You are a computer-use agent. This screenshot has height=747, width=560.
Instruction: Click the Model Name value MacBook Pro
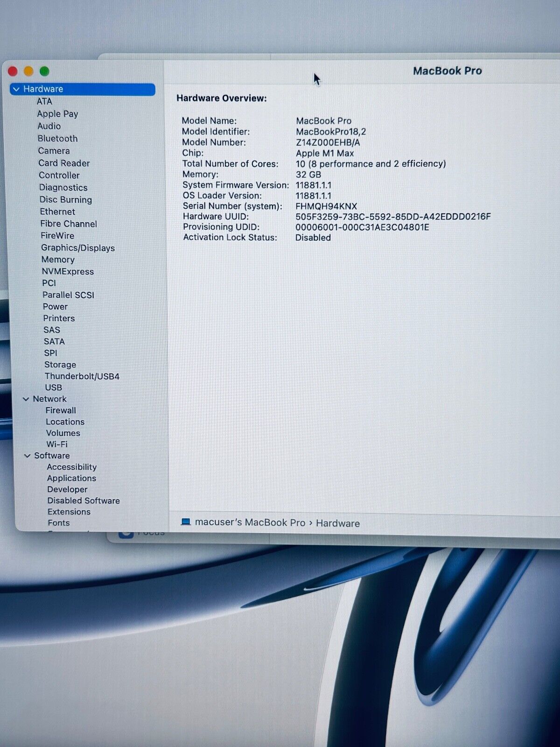pyautogui.click(x=324, y=121)
